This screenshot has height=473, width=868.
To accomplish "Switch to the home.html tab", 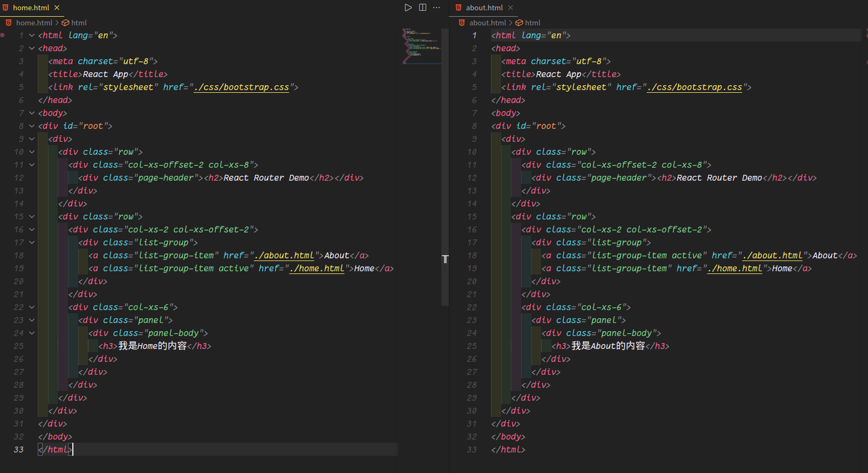I will [31, 8].
